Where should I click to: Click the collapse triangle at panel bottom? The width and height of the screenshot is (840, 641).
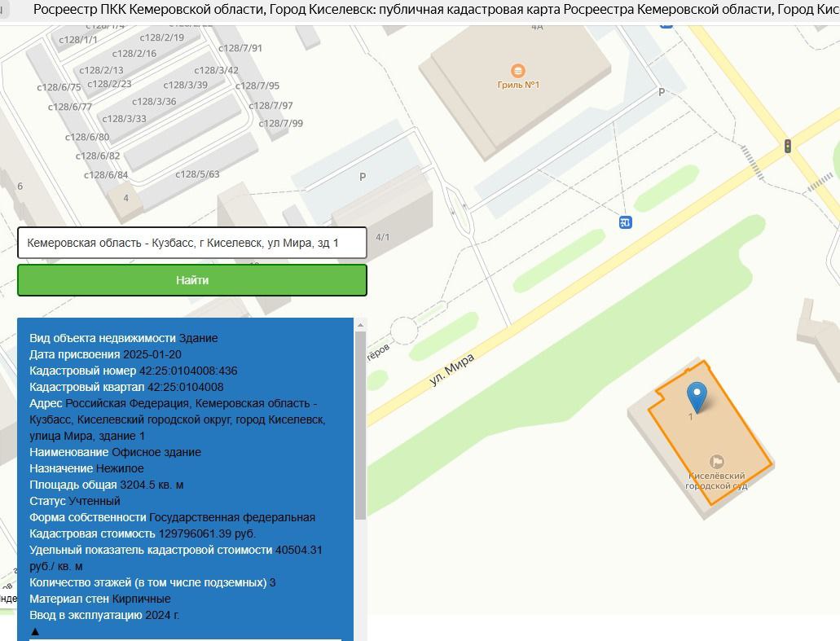coord(35,631)
